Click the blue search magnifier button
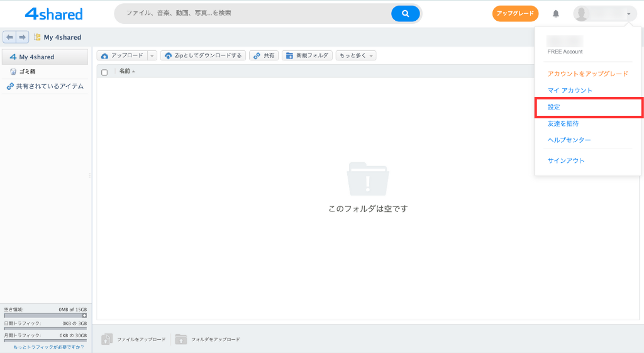644x353 pixels. tap(405, 13)
